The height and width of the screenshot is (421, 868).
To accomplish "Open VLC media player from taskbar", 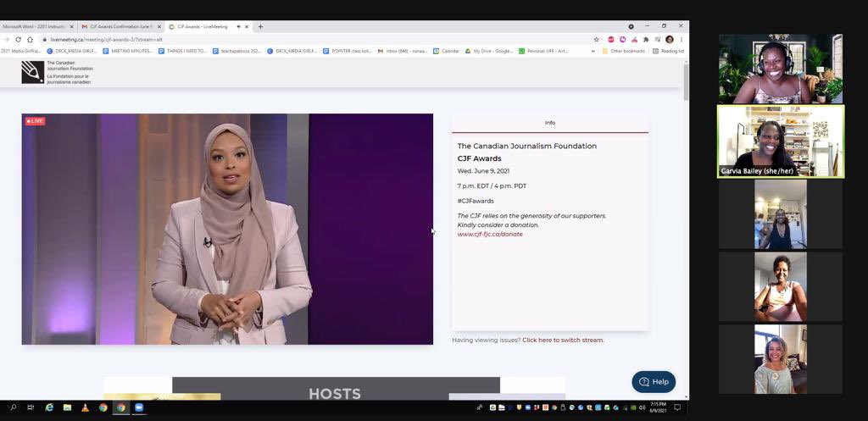I will tap(85, 407).
